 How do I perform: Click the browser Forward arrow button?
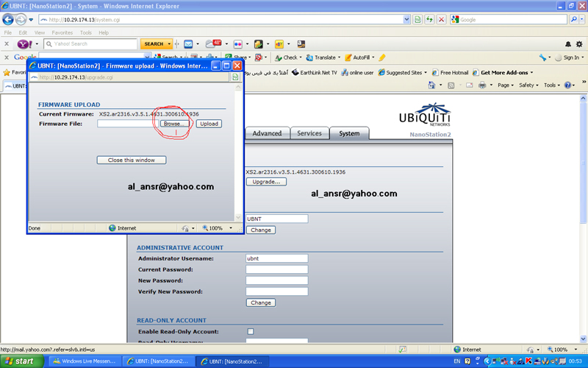pyautogui.click(x=21, y=19)
